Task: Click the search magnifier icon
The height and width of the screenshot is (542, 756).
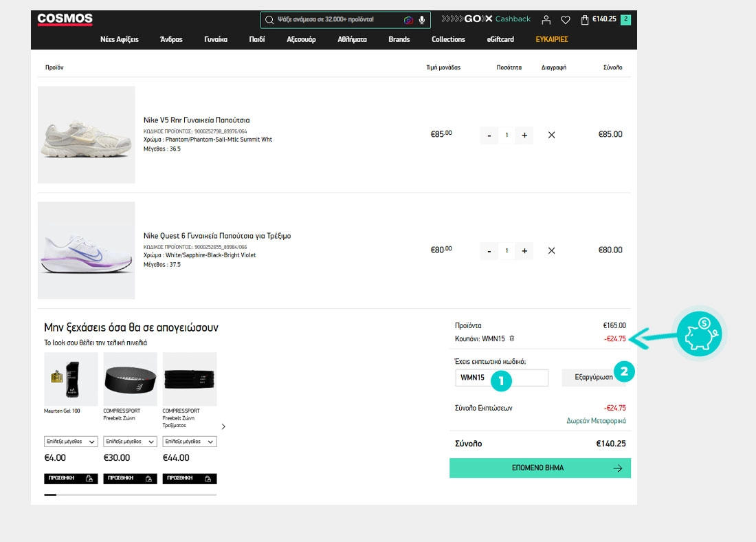Action: (269, 20)
